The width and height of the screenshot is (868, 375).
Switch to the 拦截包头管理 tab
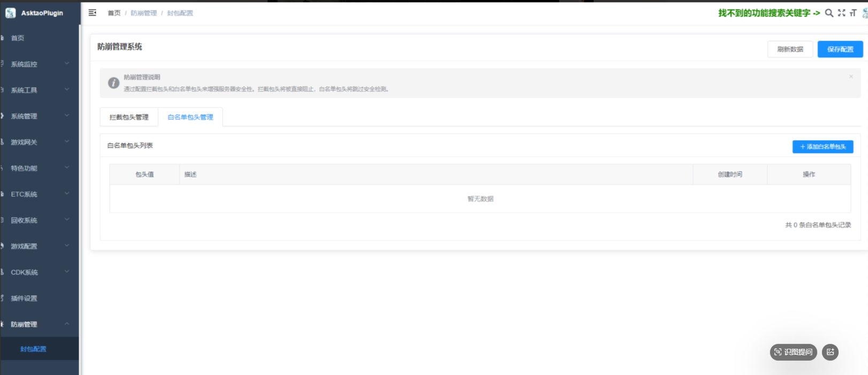129,117
